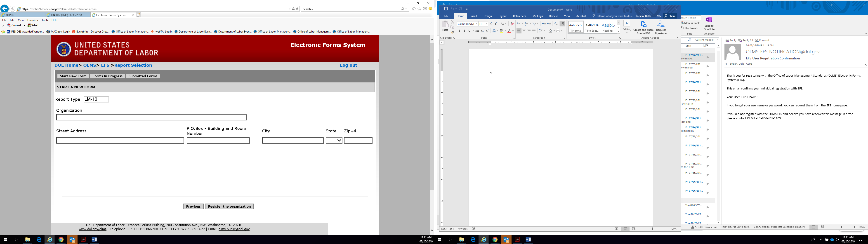Click the Organization input field
The height and width of the screenshot is (244, 868).
151,117
